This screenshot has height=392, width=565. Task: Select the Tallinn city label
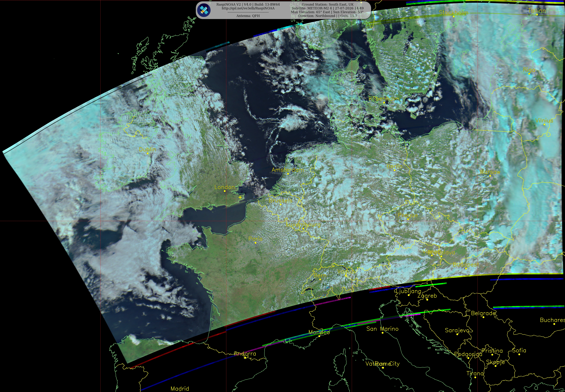click(x=537, y=11)
